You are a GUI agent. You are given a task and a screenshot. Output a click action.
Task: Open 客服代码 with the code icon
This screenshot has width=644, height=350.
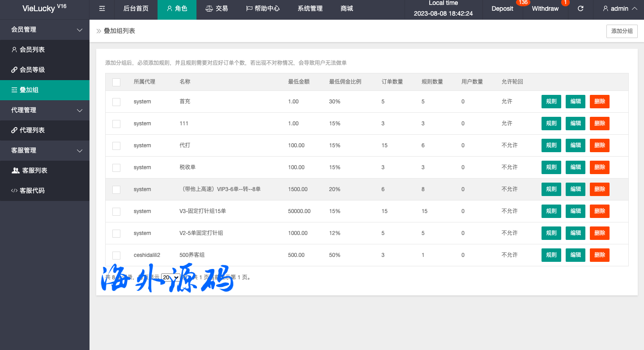point(28,191)
